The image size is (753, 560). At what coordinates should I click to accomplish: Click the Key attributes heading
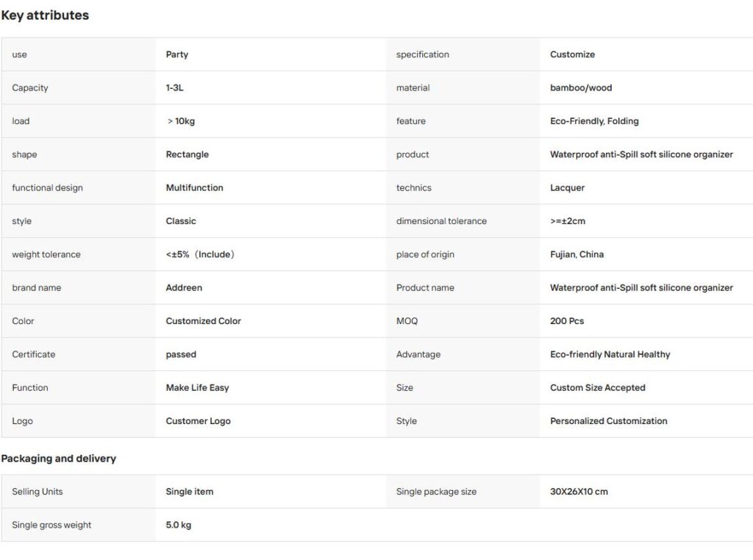pyautogui.click(x=45, y=15)
